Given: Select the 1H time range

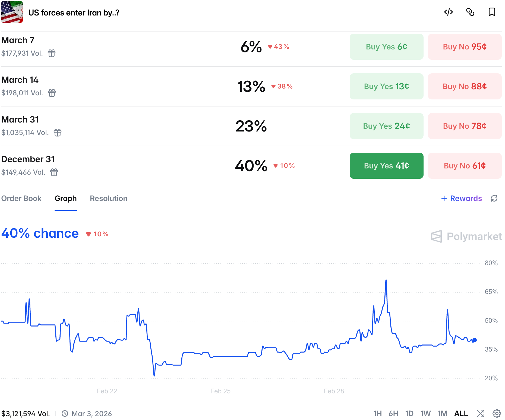Looking at the screenshot, I should tap(377, 413).
